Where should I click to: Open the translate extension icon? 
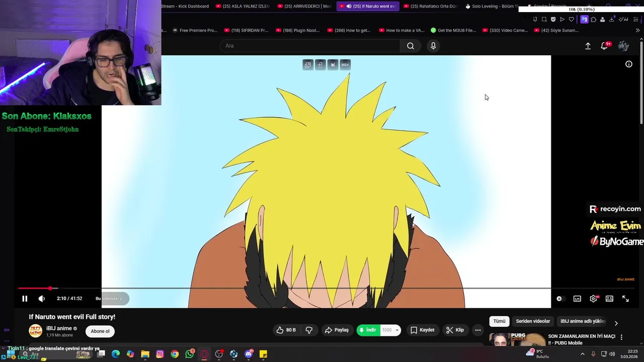click(584, 19)
